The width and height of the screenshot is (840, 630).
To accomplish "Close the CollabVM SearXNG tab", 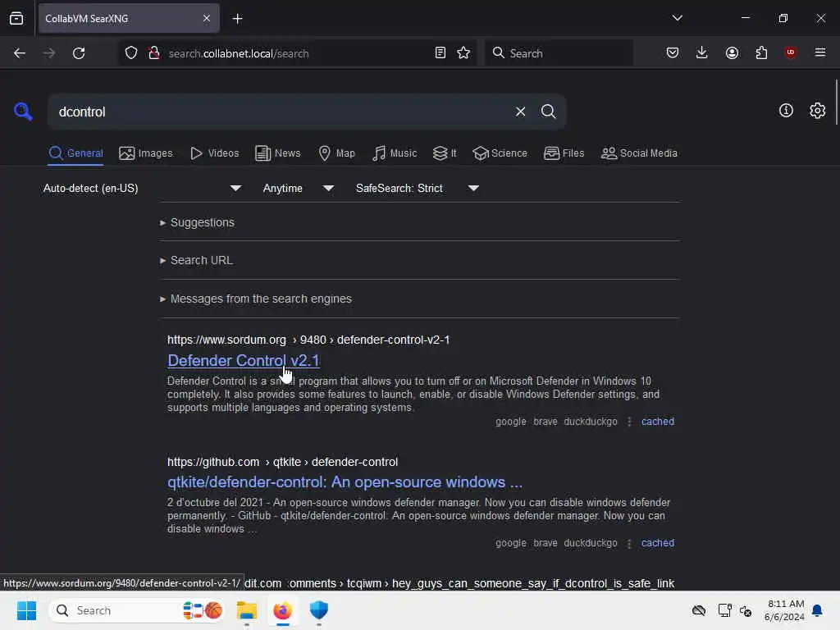I will pos(207,19).
